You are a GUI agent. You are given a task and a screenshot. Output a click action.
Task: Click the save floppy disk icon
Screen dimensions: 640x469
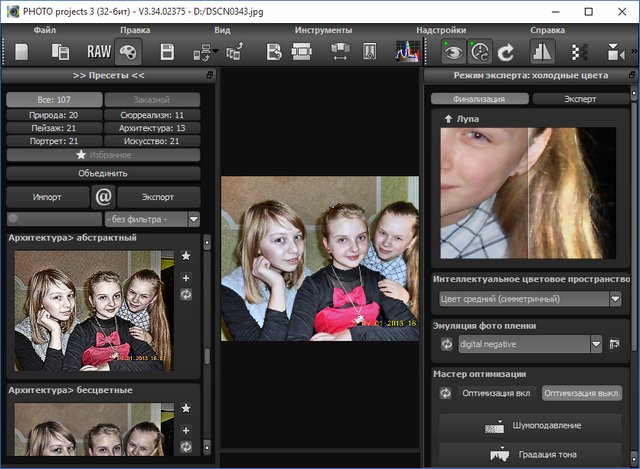point(168,51)
